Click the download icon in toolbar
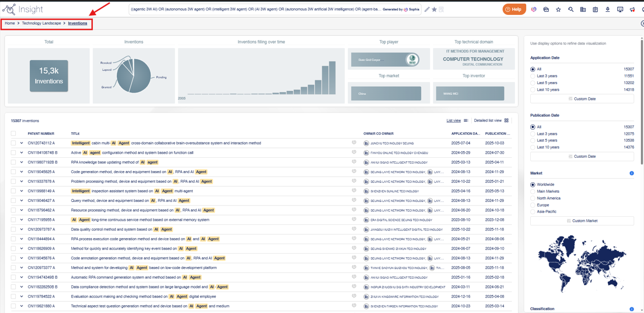Image resolution: width=644 pixels, height=313 pixels. (x=608, y=9)
